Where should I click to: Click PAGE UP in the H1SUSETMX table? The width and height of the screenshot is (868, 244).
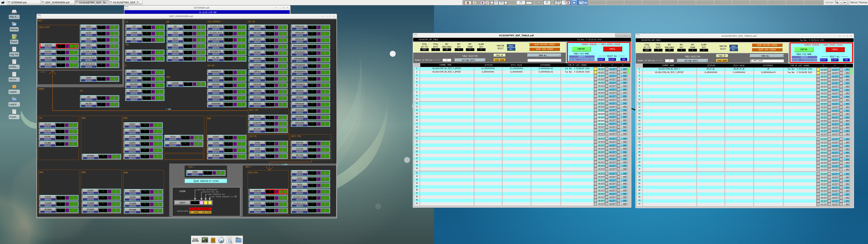(722, 56)
